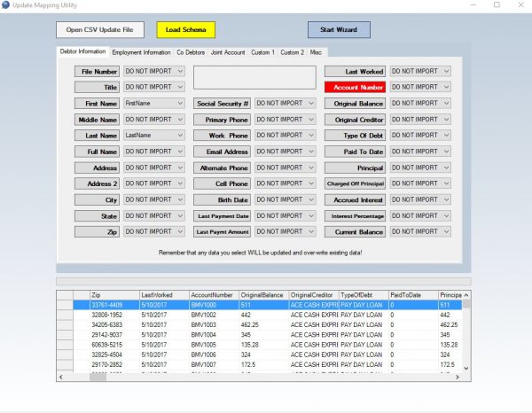Select row header of the BMV1004 row
The height and width of the screenshot is (413, 532).
point(65,335)
